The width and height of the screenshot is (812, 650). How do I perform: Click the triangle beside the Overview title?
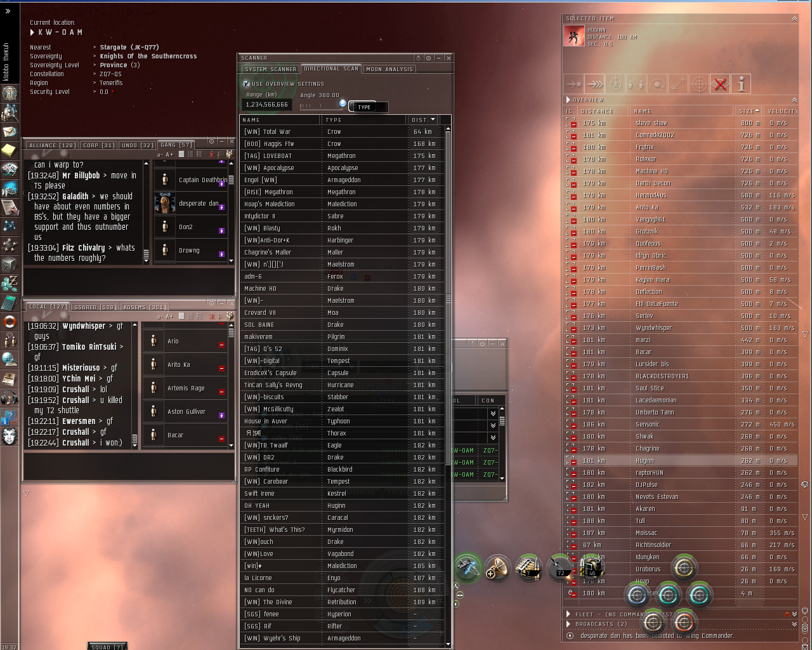coord(568,100)
